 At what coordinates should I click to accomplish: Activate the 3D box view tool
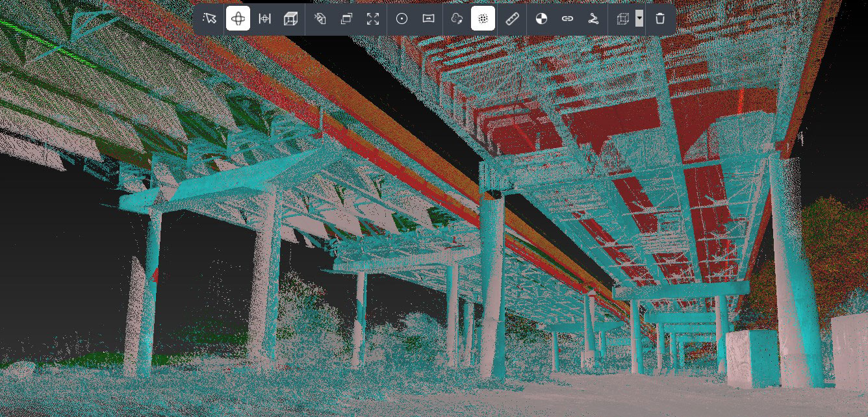[x=290, y=18]
